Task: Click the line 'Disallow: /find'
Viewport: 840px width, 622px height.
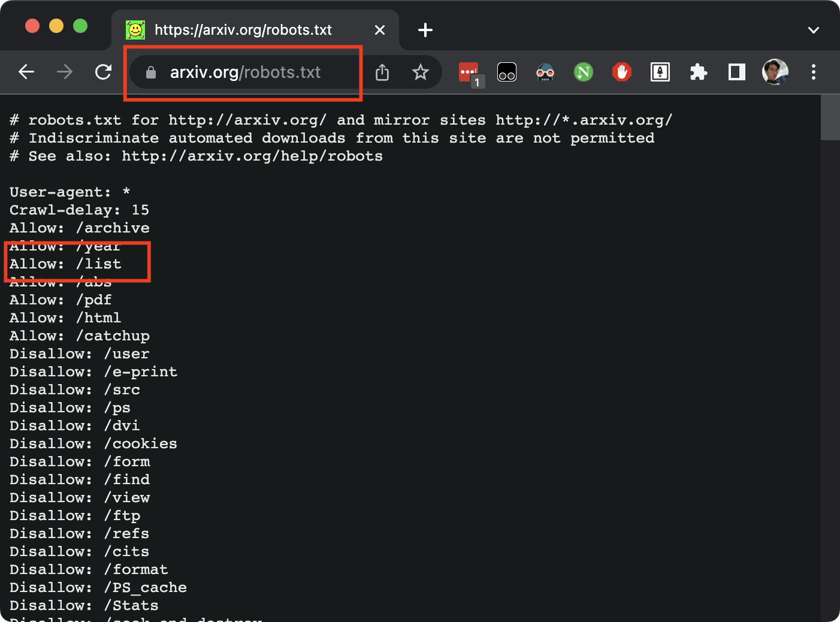Action: tap(80, 480)
